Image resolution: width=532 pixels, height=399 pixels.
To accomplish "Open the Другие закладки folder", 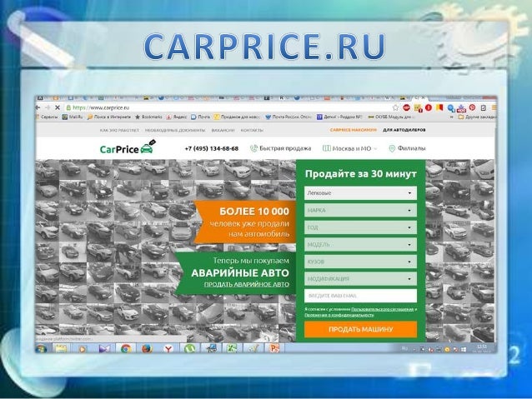I will tap(477, 117).
